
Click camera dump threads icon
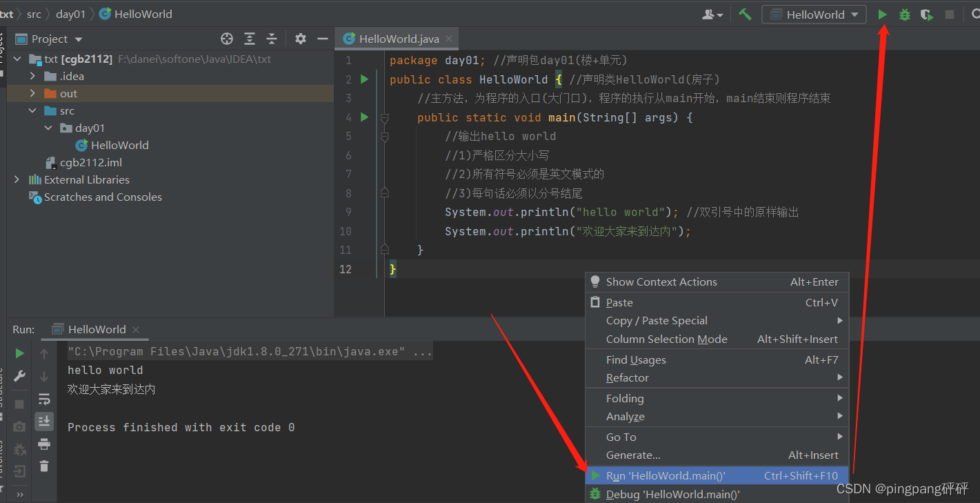coord(19,426)
